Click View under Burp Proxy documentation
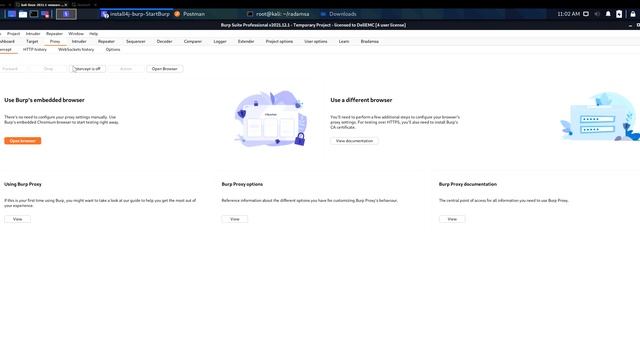 (452, 219)
